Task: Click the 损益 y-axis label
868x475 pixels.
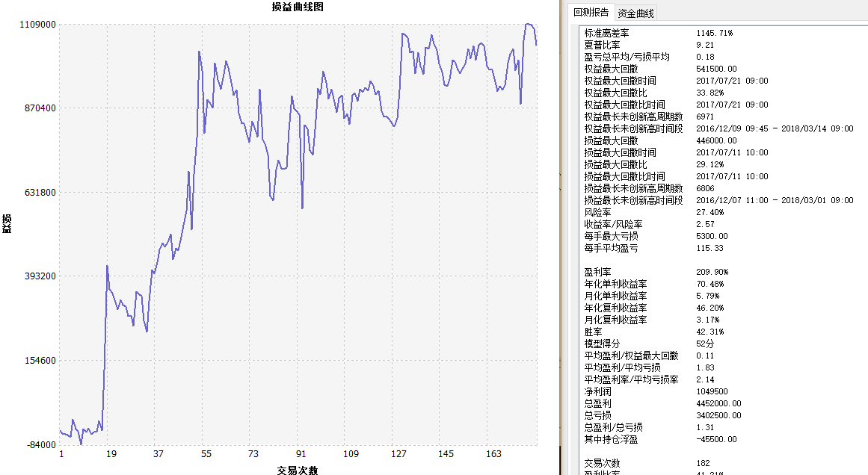Action: click(x=7, y=223)
